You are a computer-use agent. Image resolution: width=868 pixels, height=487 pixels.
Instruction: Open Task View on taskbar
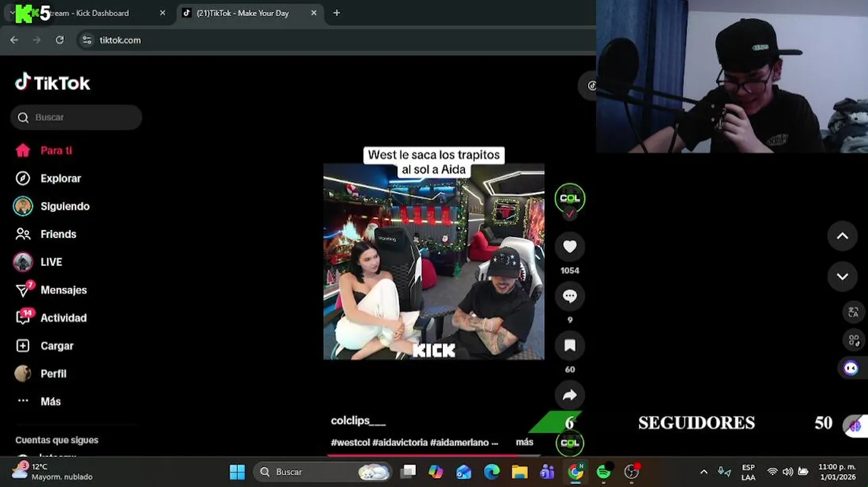click(x=408, y=471)
